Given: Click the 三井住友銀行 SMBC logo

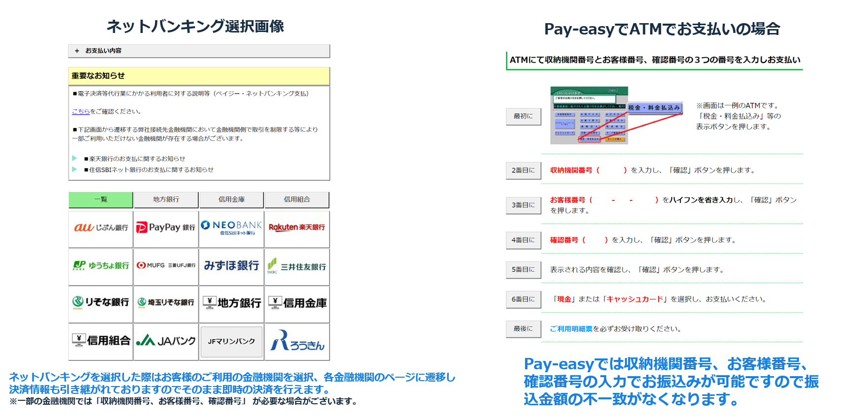Looking at the screenshot, I should (x=297, y=266).
